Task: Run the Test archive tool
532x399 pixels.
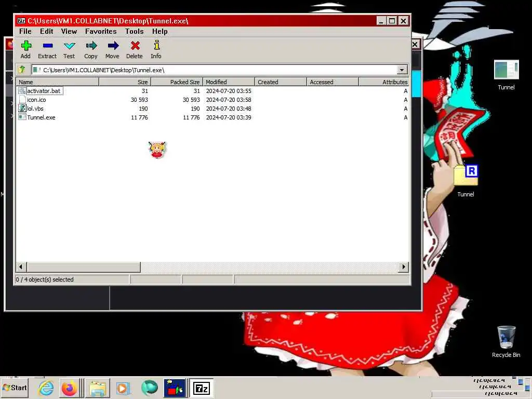Action: (x=69, y=46)
